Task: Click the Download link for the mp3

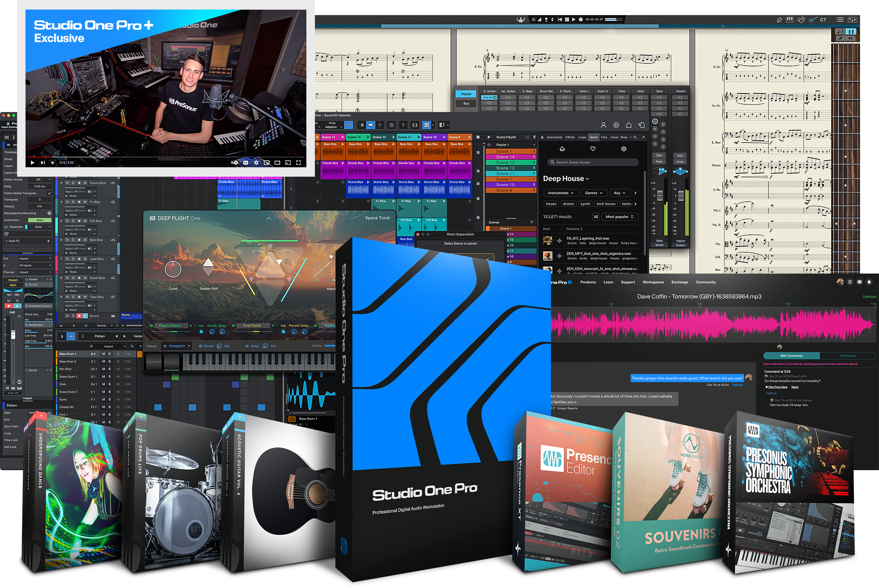Action: [869, 296]
